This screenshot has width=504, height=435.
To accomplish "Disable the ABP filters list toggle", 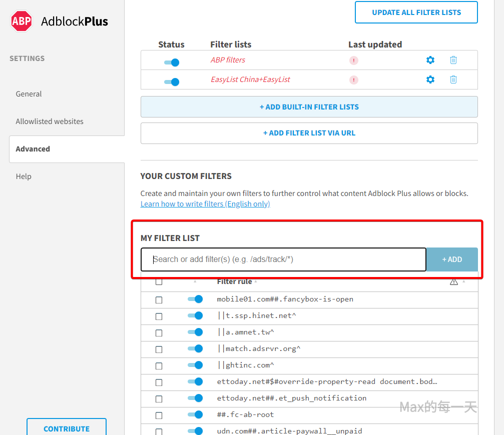I will 172,62.
